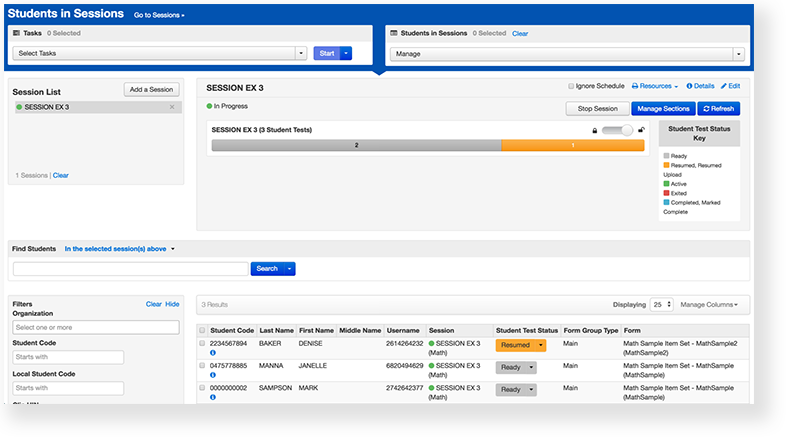Remove SESSION EX 3 with the x icon
This screenshot has width=794, height=444.
[172, 107]
